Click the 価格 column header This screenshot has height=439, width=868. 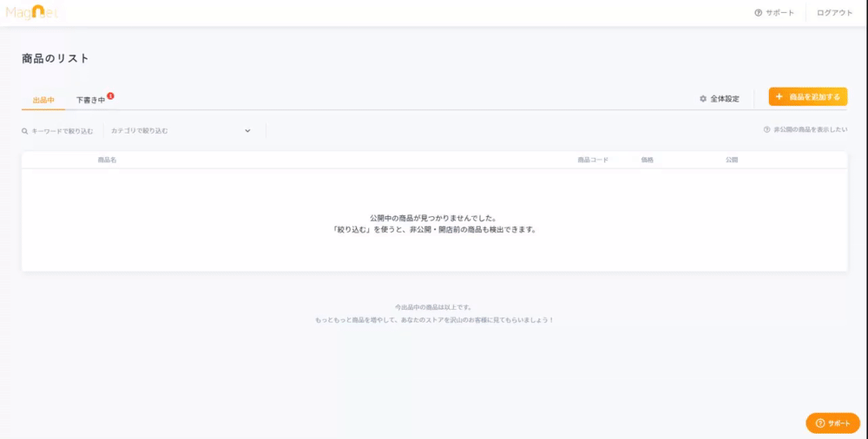click(x=648, y=160)
